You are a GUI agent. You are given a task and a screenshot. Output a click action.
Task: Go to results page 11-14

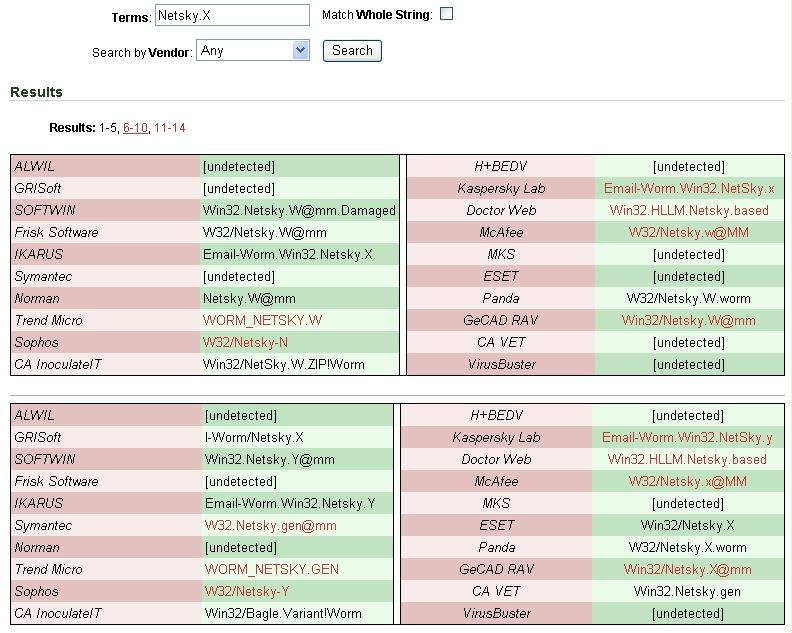(x=170, y=128)
